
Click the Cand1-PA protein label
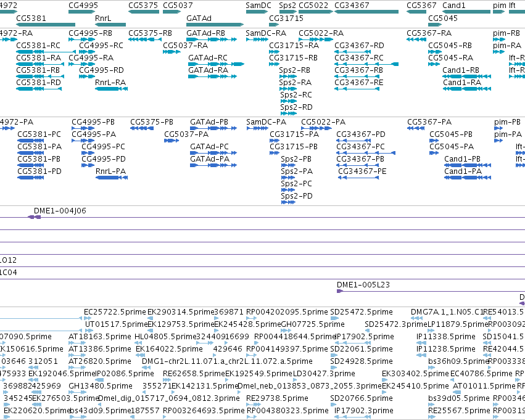pos(463,171)
